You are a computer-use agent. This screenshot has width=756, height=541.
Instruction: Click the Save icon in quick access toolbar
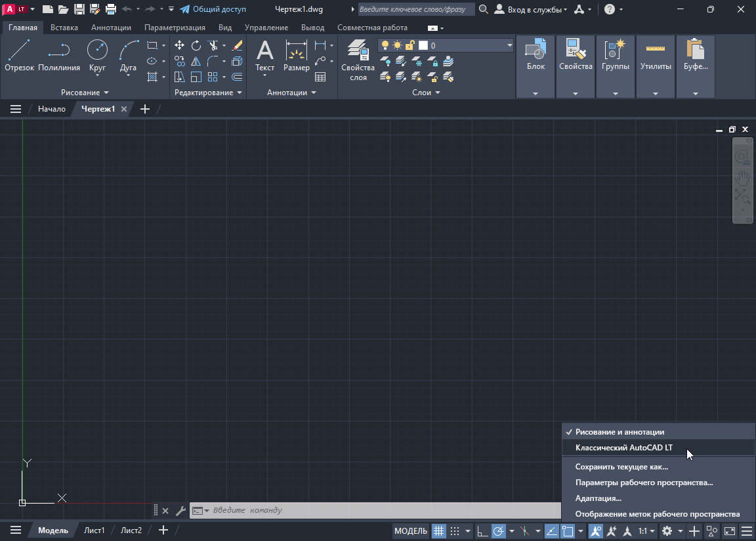(x=79, y=9)
